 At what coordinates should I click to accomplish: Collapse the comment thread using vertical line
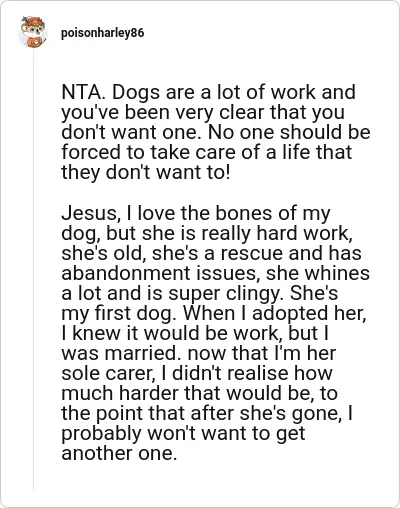click(x=33, y=270)
